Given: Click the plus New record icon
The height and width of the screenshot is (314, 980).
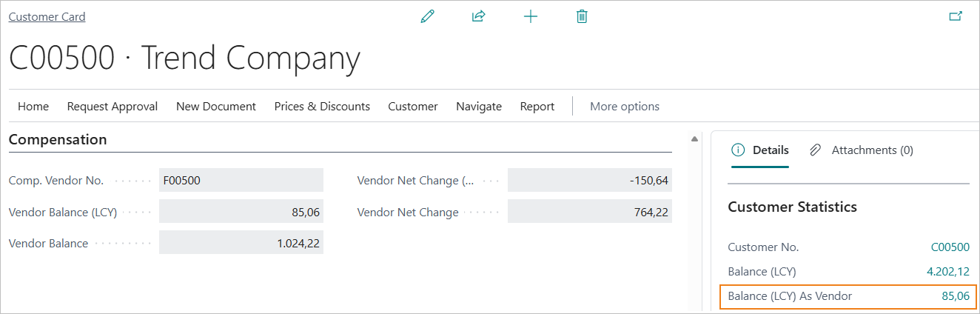Looking at the screenshot, I should point(530,16).
